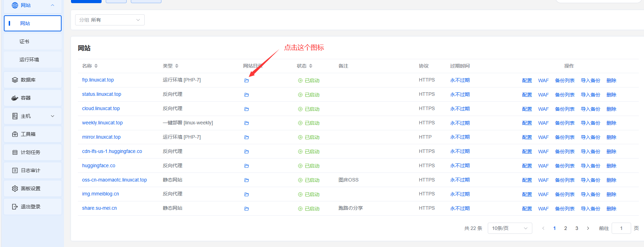Go to 证书 submenu item
The height and width of the screenshot is (247, 644).
click(24, 41)
